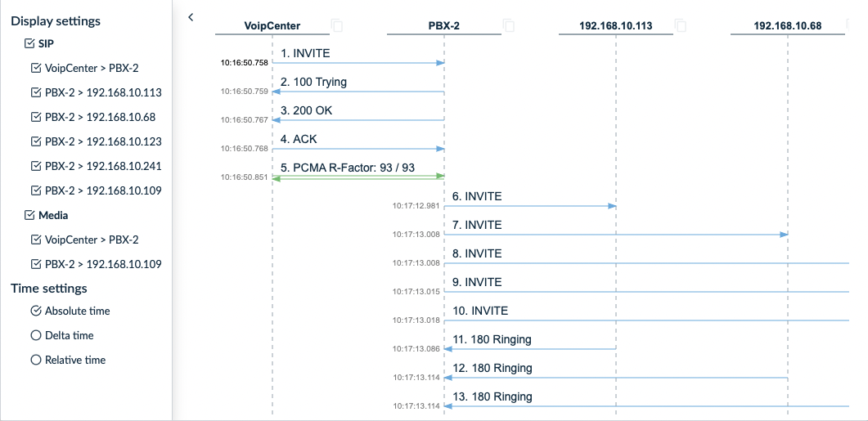Toggle PBX-2 > 192.168.10.241 checkbox
The width and height of the screenshot is (868, 421).
(36, 166)
